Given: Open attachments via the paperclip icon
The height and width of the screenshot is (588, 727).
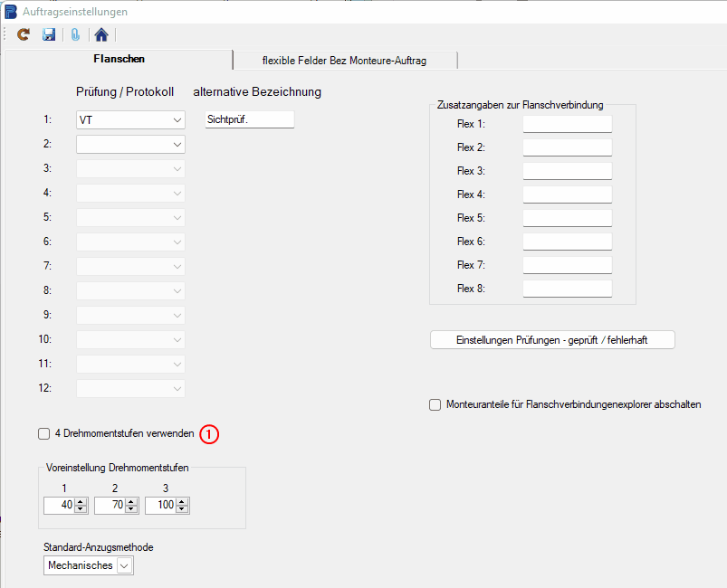Looking at the screenshot, I should pyautogui.click(x=76, y=34).
